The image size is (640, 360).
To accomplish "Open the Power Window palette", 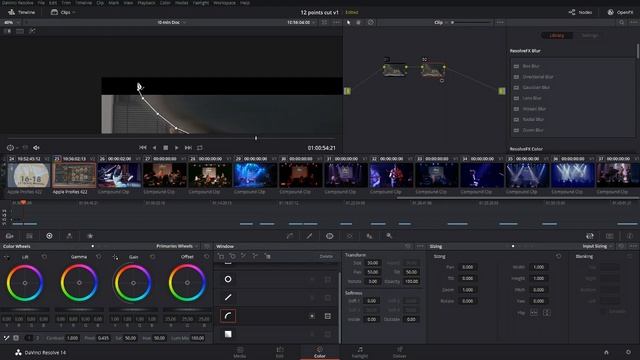I will [x=329, y=236].
